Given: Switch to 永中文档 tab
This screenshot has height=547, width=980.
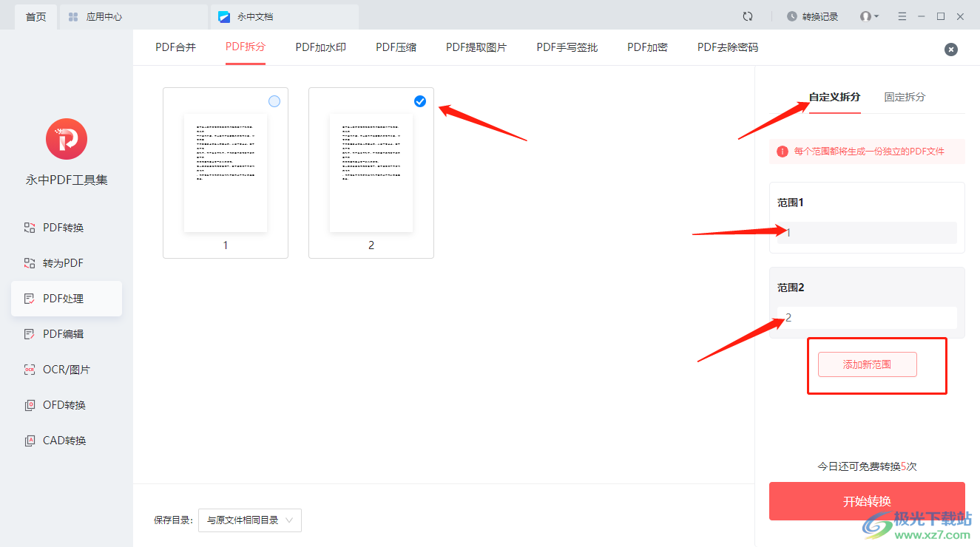Looking at the screenshot, I should pos(285,16).
